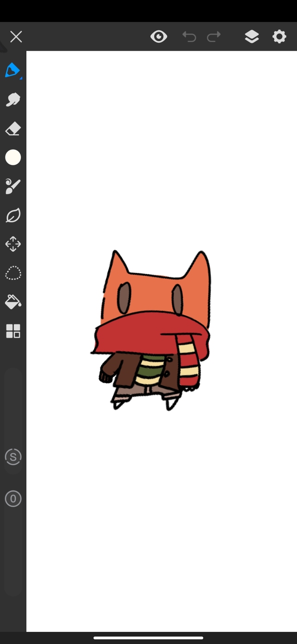The width and height of the screenshot is (297, 644).
Task: Choose the dotted lasso selection tool
Action: [x=13, y=273]
